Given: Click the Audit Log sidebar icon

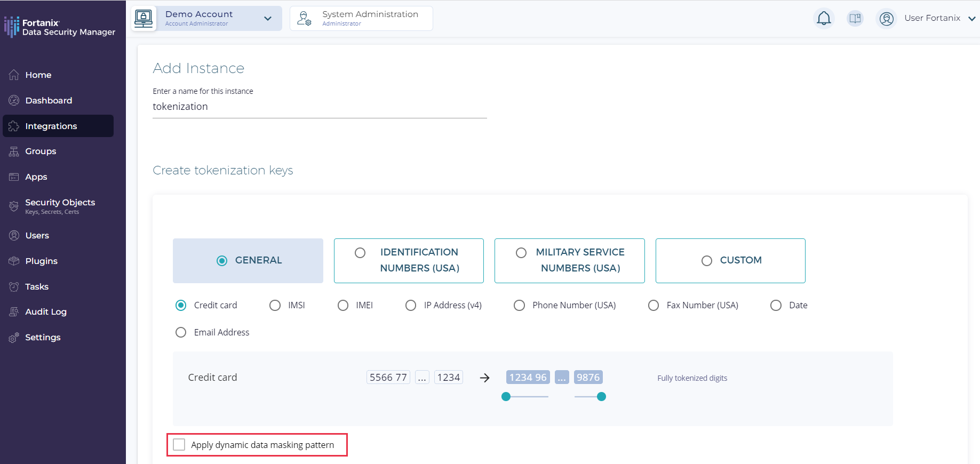Looking at the screenshot, I should pos(14,312).
